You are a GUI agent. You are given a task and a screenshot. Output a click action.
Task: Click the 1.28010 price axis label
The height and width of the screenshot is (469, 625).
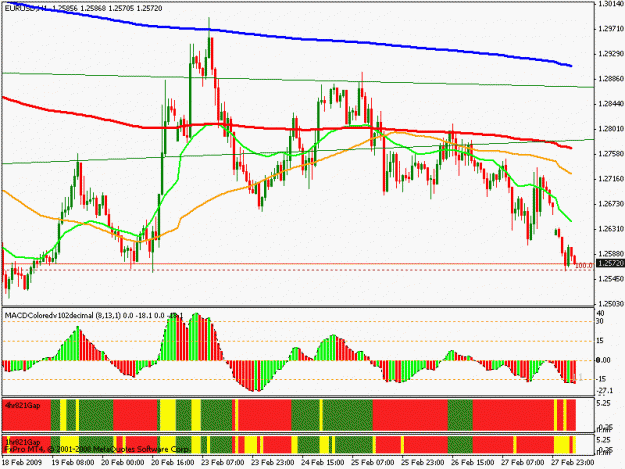click(610, 129)
